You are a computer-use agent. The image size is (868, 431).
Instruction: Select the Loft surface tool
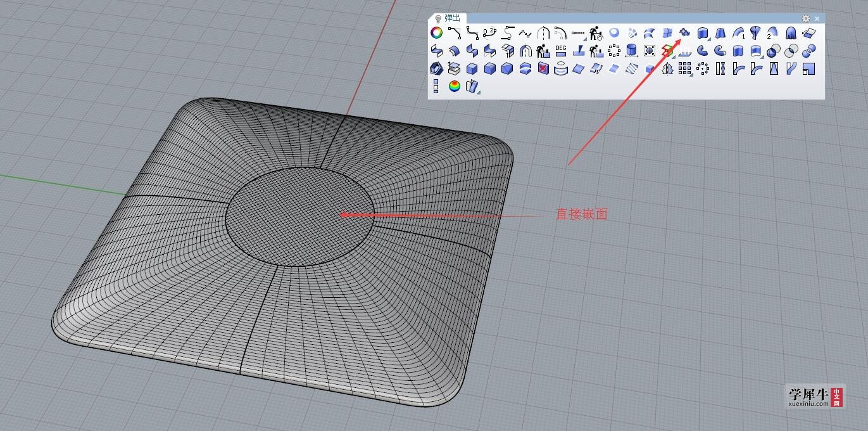[x=720, y=33]
